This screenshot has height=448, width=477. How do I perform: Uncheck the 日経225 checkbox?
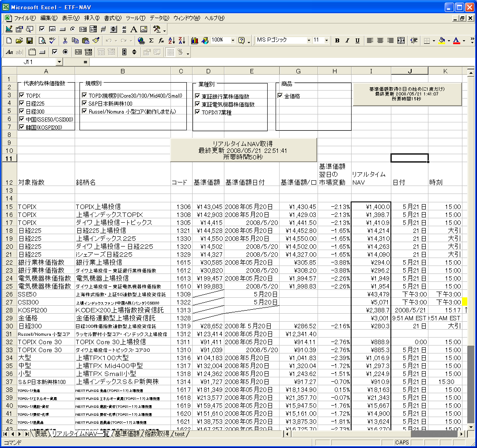22,103
